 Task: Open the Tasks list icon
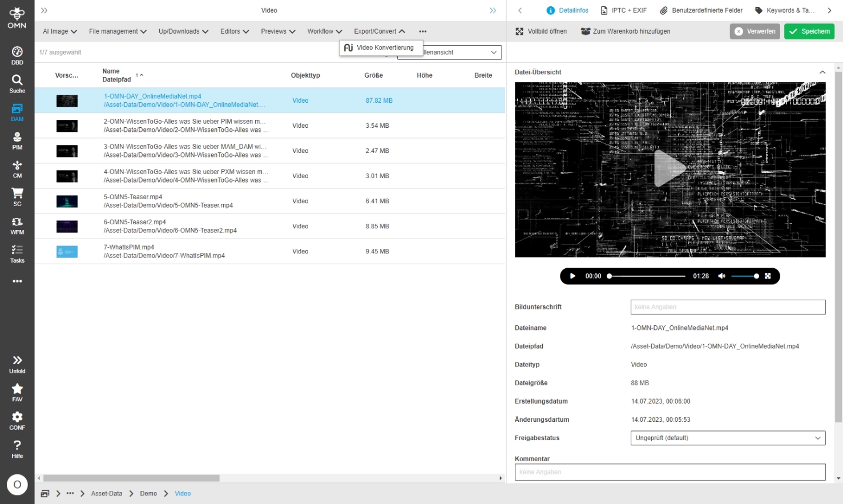17,253
